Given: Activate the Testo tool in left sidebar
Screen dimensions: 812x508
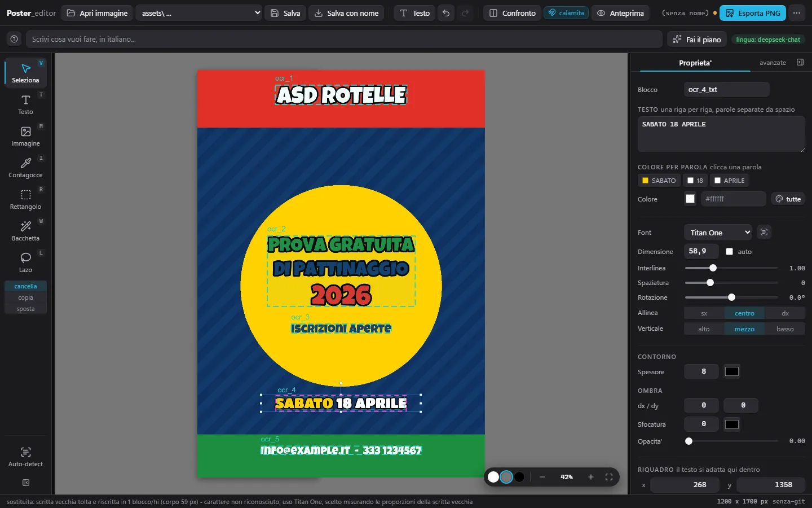Looking at the screenshot, I should [x=25, y=104].
